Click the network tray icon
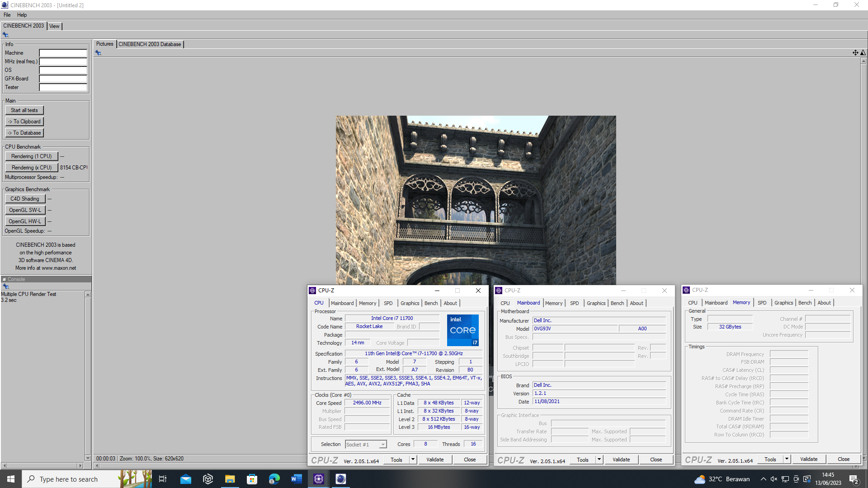Image resolution: width=868 pixels, height=488 pixels. point(785,479)
